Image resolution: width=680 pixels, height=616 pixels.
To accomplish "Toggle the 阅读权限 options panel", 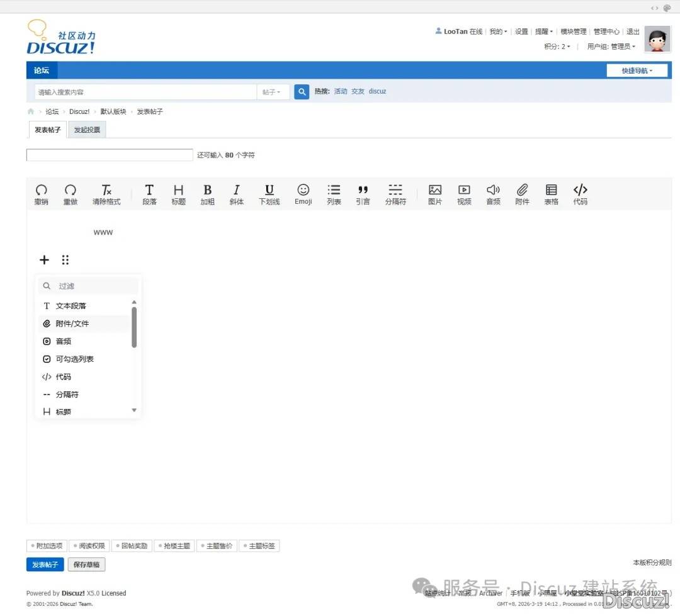I will pos(89,546).
